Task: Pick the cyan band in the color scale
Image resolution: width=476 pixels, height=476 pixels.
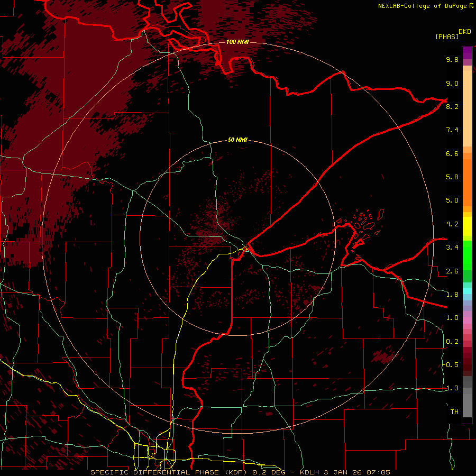Action: click(467, 291)
